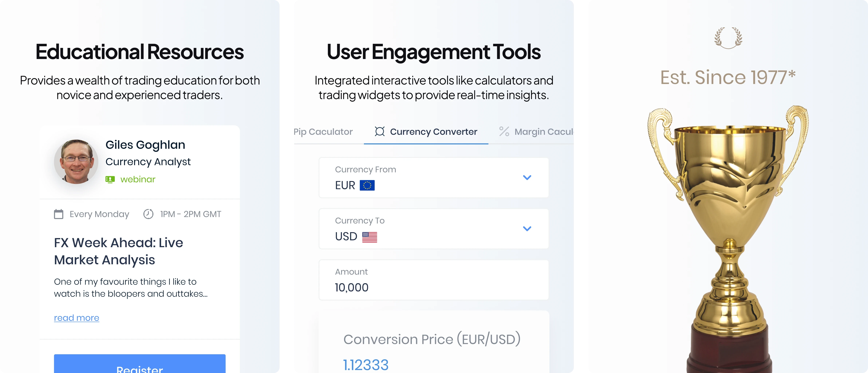Click the Amount input field

tap(434, 280)
